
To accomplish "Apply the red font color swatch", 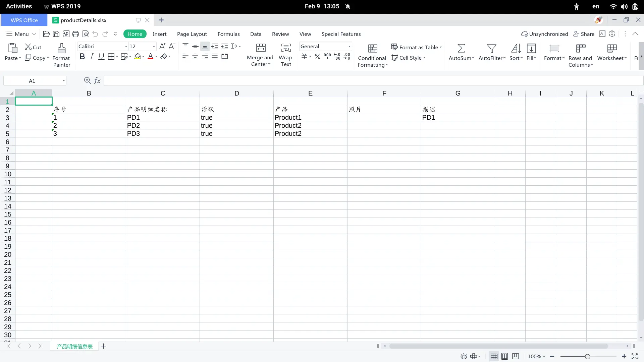I will pos(151,57).
